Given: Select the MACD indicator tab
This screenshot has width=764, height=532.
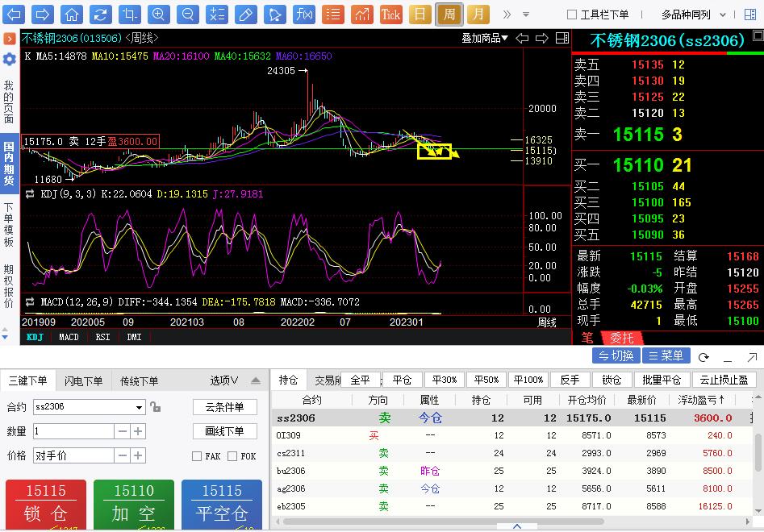Looking at the screenshot, I should (69, 337).
